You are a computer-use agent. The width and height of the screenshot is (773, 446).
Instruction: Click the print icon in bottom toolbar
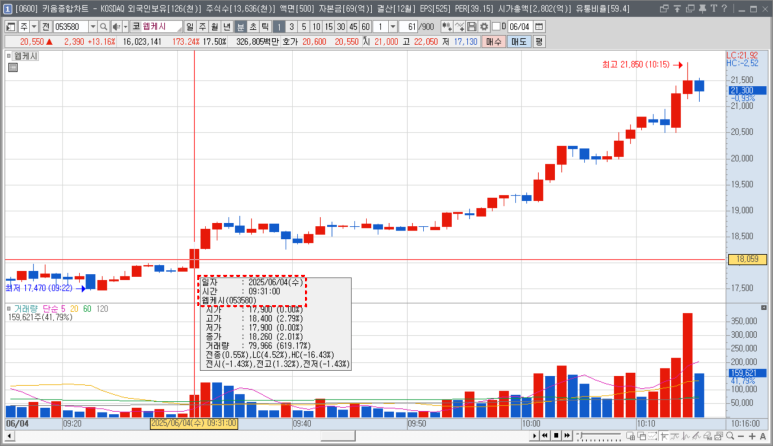click(x=719, y=436)
